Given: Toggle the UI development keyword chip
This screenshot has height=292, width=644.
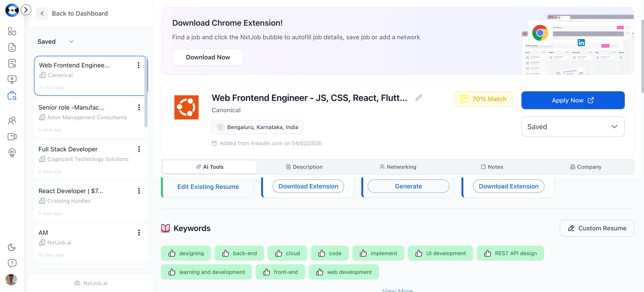Looking at the screenshot, I should (440, 253).
